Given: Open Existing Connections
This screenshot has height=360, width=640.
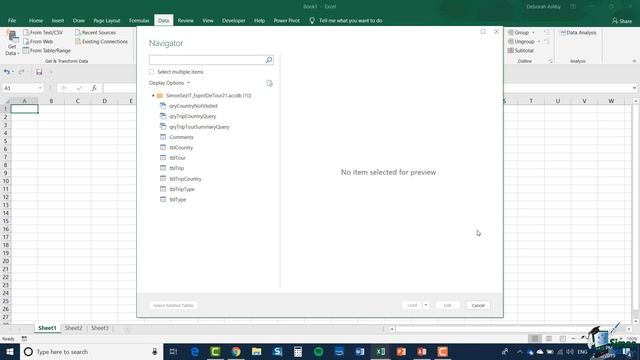Looking at the screenshot, I should point(102,41).
